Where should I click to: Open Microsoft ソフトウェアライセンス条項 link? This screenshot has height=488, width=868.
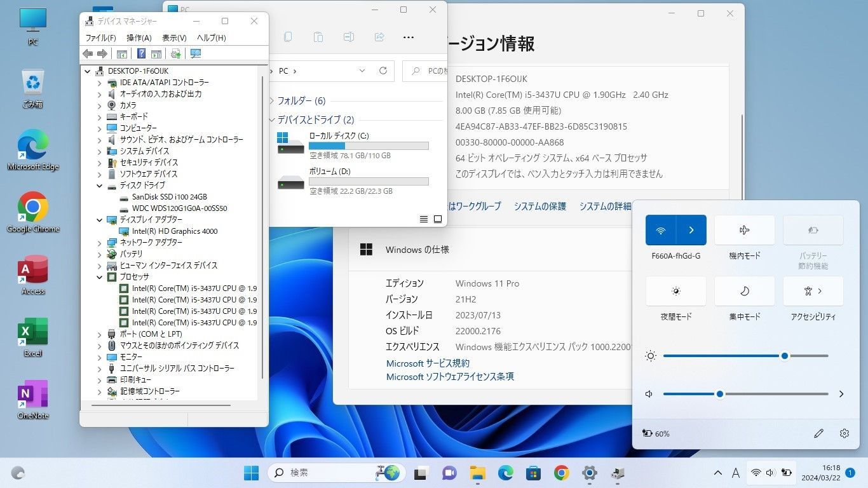click(450, 377)
